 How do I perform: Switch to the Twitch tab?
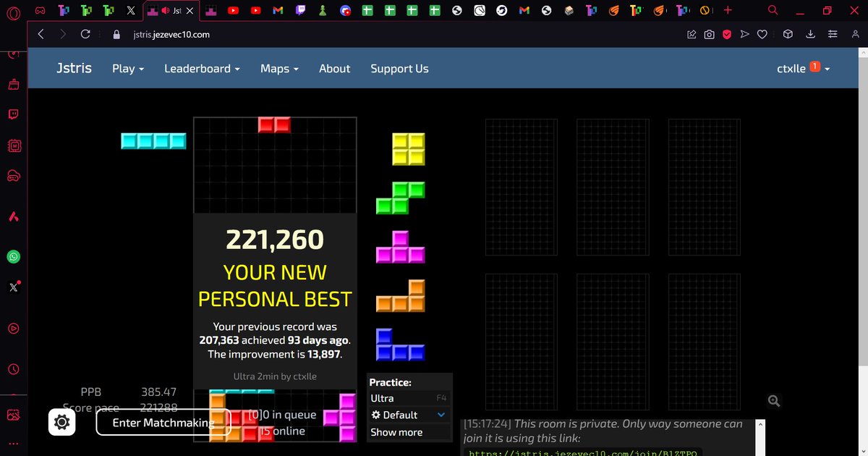[x=301, y=11]
